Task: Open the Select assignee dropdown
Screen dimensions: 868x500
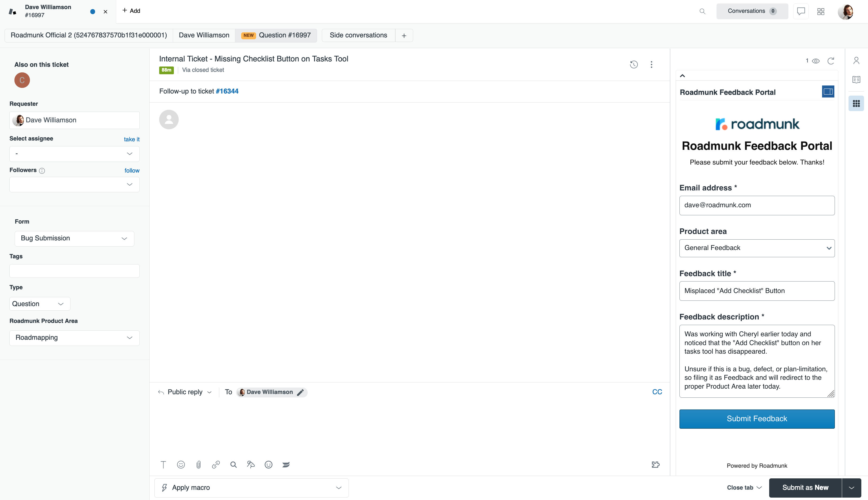Action: click(x=74, y=154)
